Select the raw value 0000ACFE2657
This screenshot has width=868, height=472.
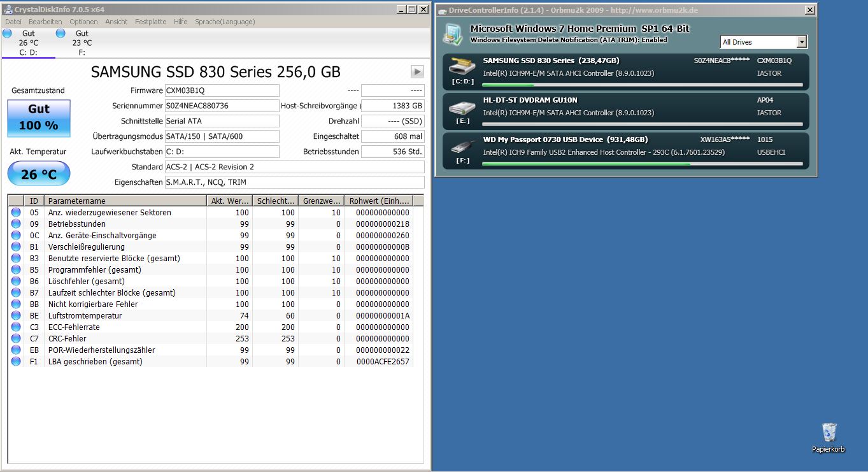(x=383, y=361)
